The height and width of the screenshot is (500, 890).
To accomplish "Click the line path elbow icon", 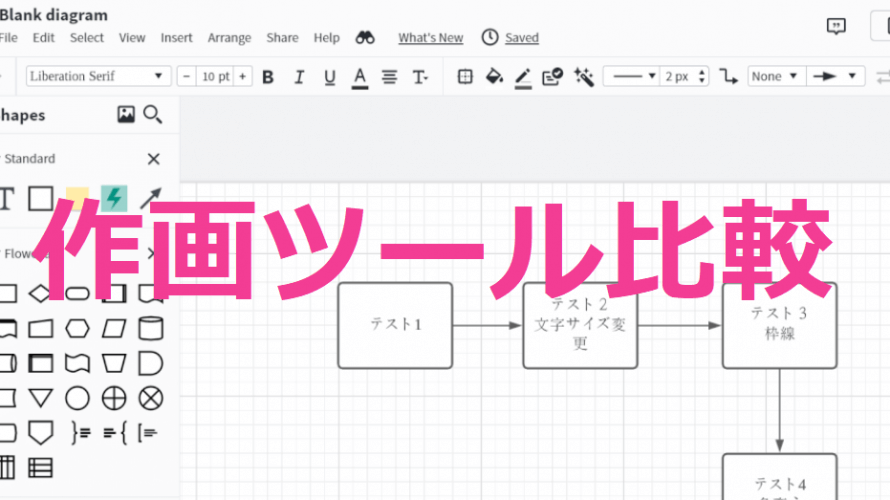I will click(728, 76).
